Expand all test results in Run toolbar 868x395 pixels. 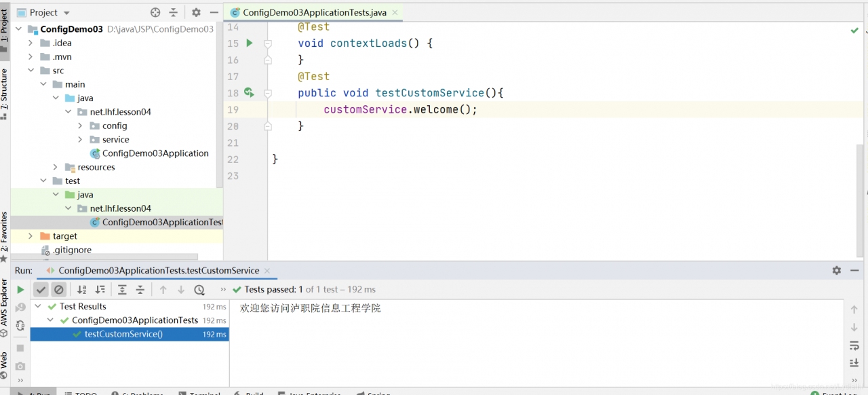[122, 290]
